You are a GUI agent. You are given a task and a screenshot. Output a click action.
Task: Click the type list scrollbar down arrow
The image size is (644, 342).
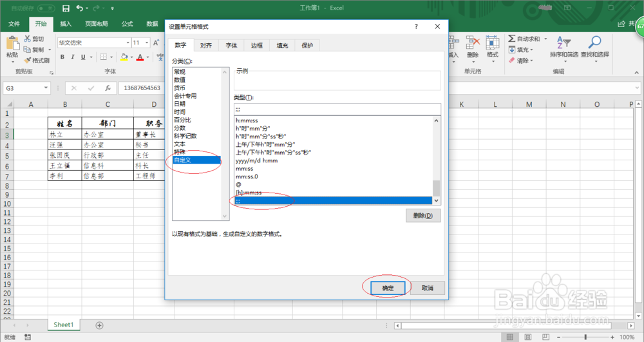click(x=436, y=201)
